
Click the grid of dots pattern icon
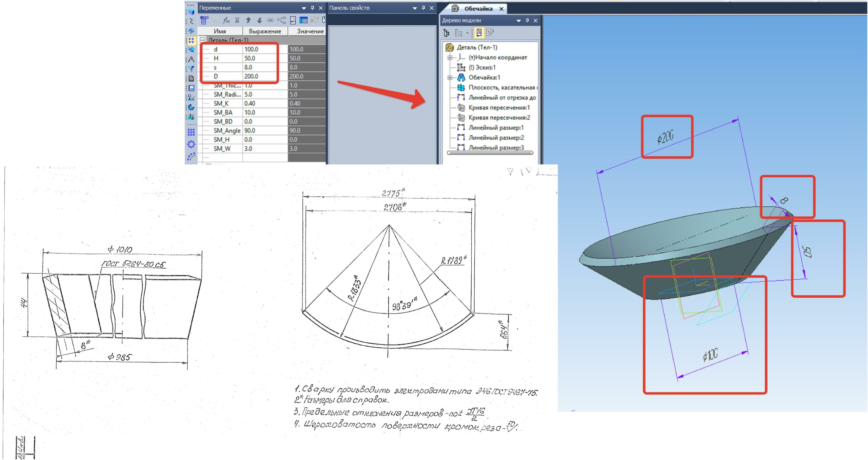[191, 132]
